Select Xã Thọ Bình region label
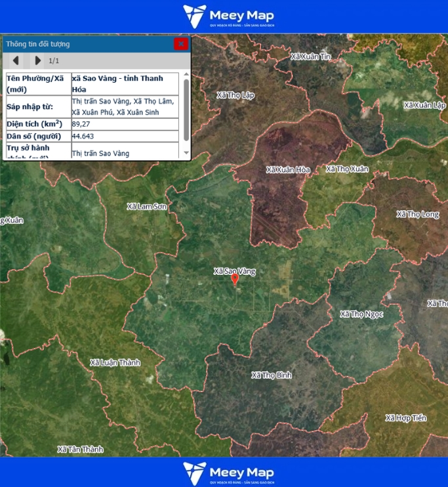448x487 pixels. pos(272,375)
